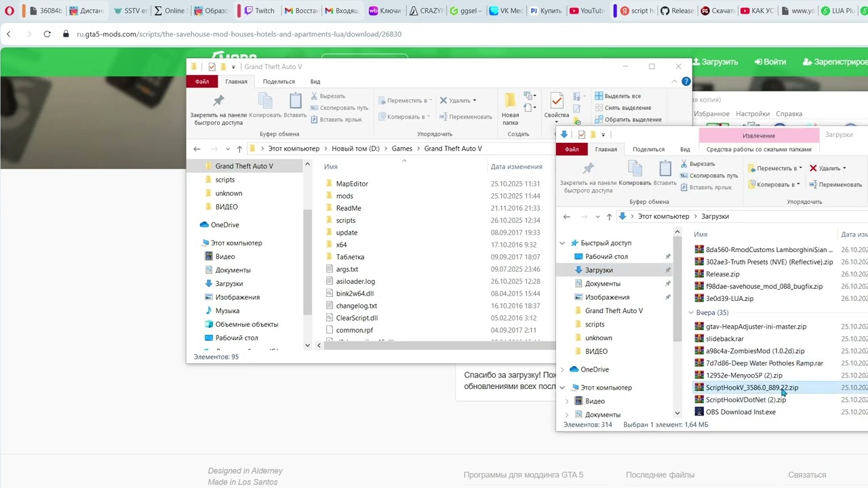The height and width of the screenshot is (488, 868).
Task: Open the OBS Download Inst.exe file
Action: point(741,412)
